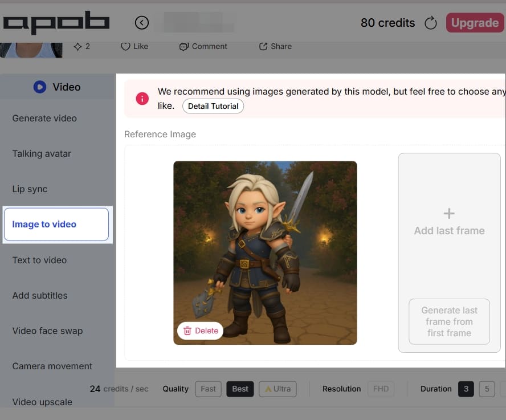
Task: Share the creation via the Share icon
Action: pos(263,47)
